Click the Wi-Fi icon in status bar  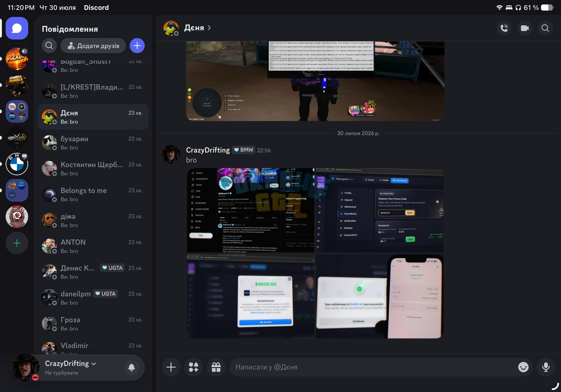[499, 7]
